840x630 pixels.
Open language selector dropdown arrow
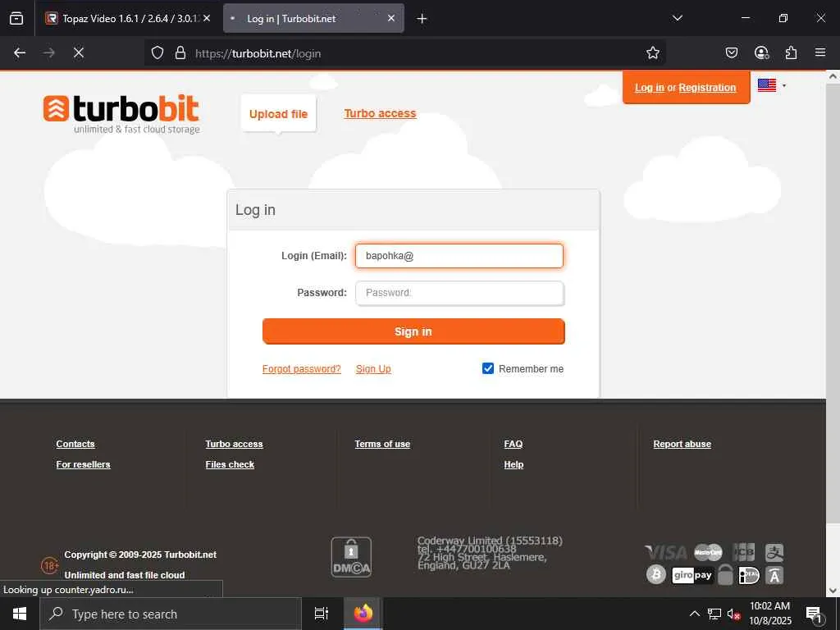[784, 85]
